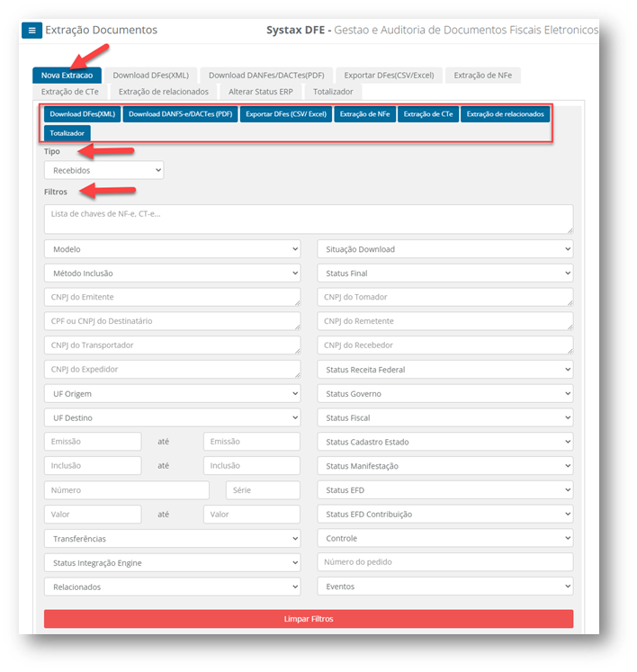This screenshot has height=672, width=637.
Task: Click blue Download DANFS-e/DACTes (PDF) button
Action: click(181, 114)
